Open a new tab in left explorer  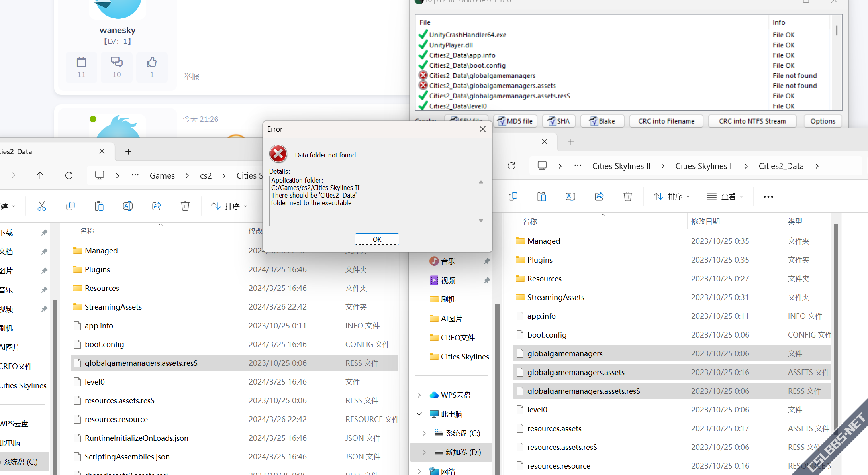click(128, 151)
